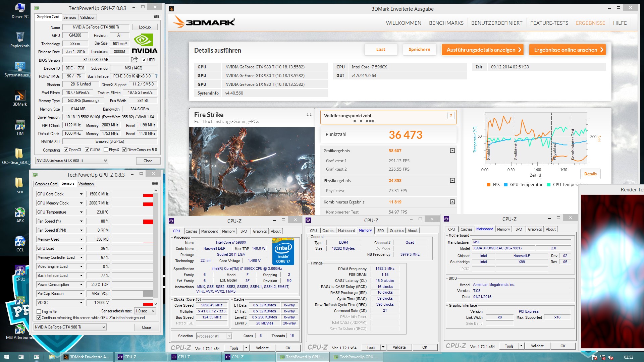Open Windows Start button
Image resolution: width=644 pixels, height=362 pixels.
[6, 357]
